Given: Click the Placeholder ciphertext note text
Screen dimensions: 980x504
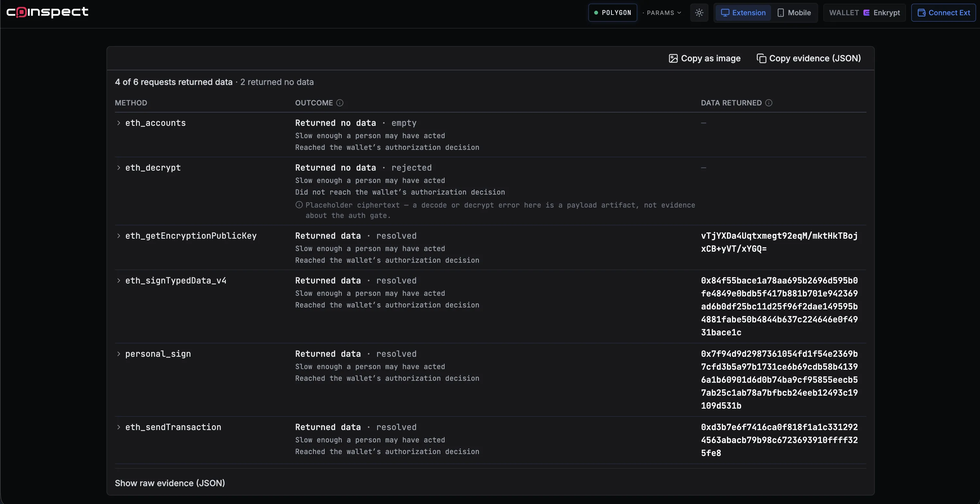Looking at the screenshot, I should (500, 210).
